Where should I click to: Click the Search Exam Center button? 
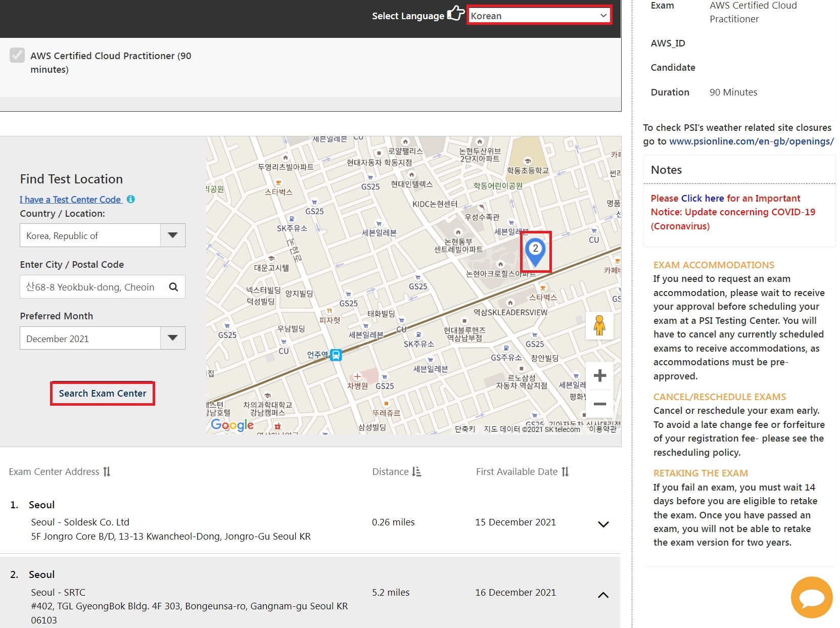tap(103, 394)
